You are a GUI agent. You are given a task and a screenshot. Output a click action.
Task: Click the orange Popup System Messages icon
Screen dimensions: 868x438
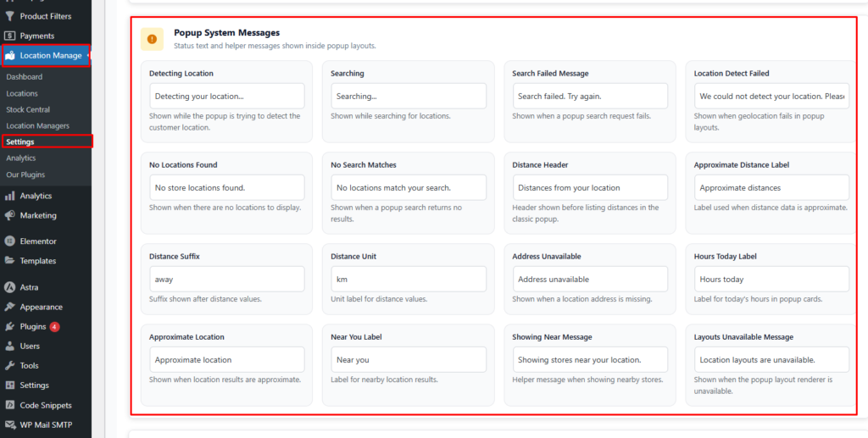(x=153, y=38)
